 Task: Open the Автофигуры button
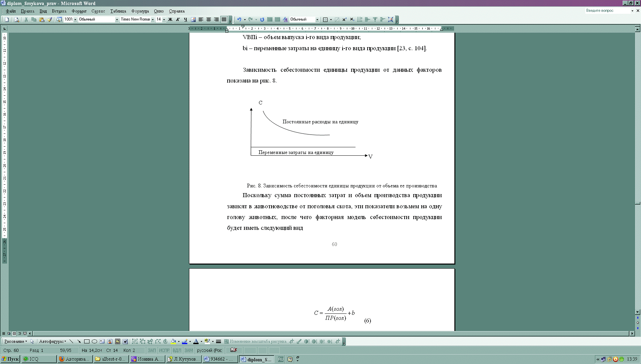tap(52, 341)
